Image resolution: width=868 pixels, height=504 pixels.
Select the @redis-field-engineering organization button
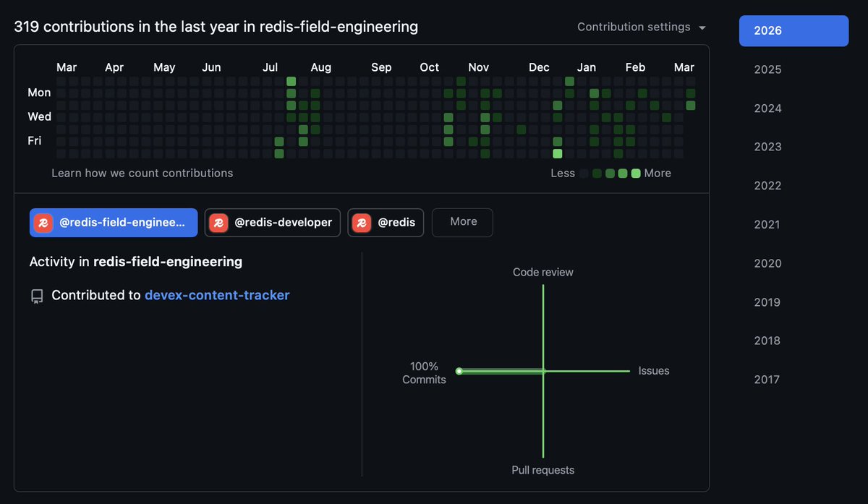[114, 223]
